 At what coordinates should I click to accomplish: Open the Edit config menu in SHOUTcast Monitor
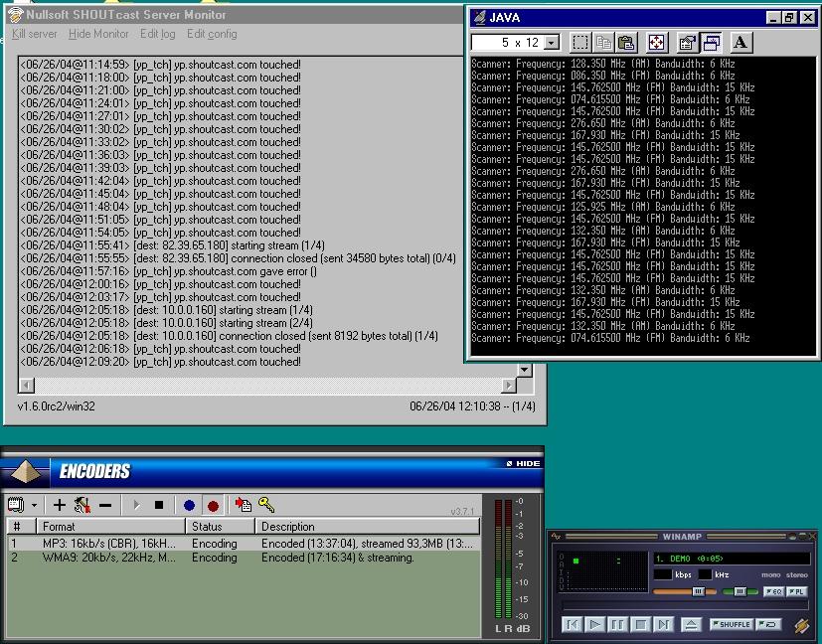pyautogui.click(x=212, y=34)
